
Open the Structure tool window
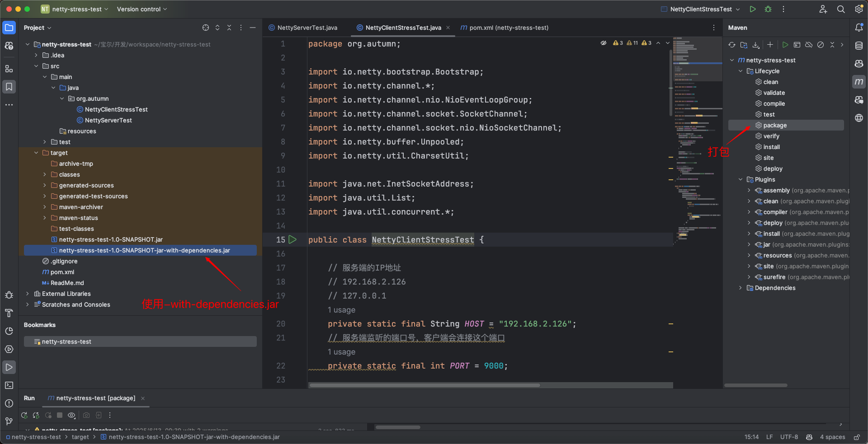point(9,69)
